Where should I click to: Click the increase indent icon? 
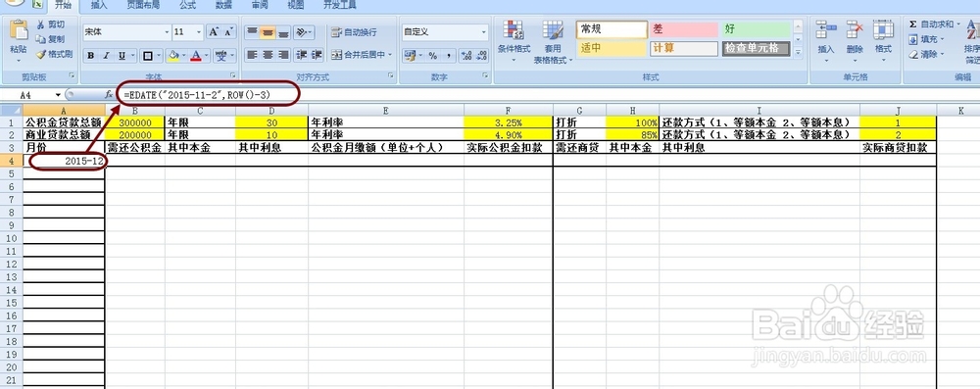coord(317,55)
